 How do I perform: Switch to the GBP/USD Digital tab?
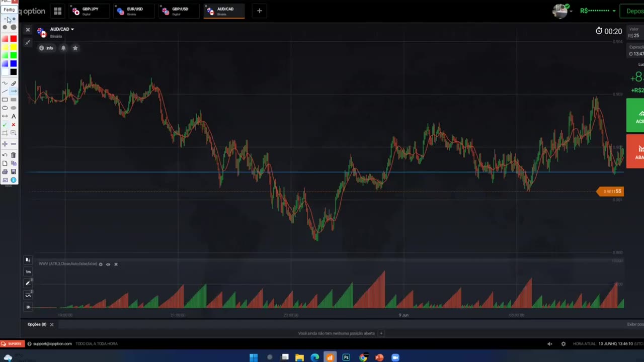coord(180,11)
